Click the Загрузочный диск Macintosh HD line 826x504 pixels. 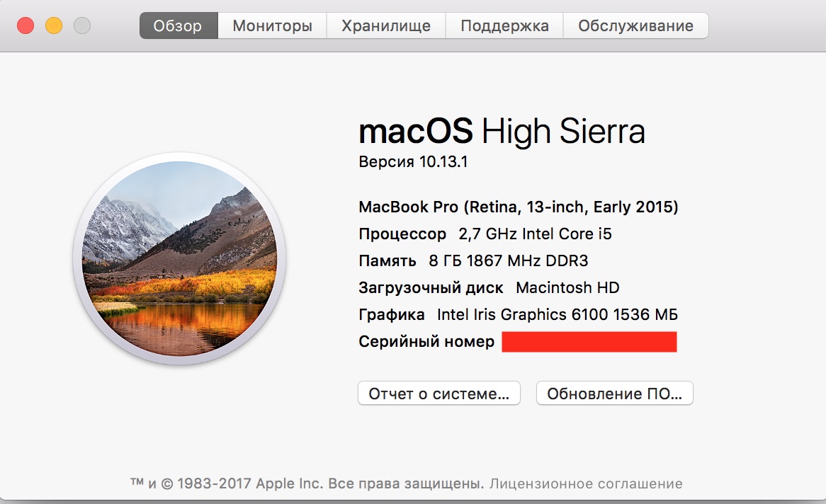coord(489,288)
